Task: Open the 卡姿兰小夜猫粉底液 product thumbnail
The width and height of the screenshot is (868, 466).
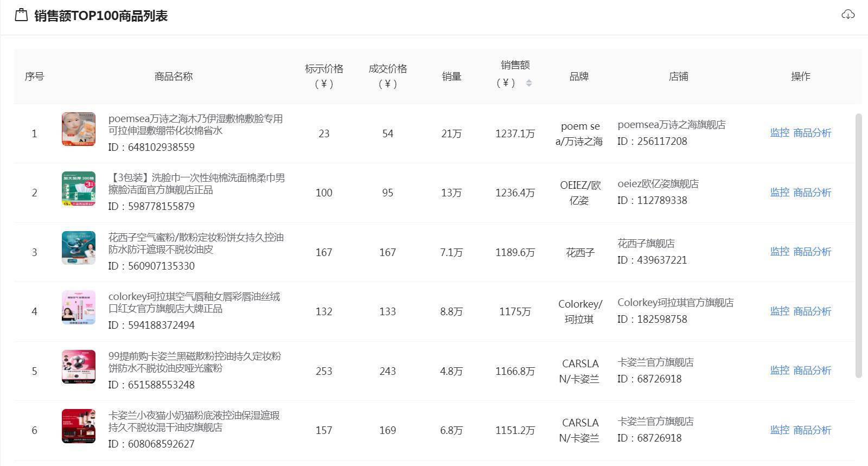Action: [x=79, y=426]
